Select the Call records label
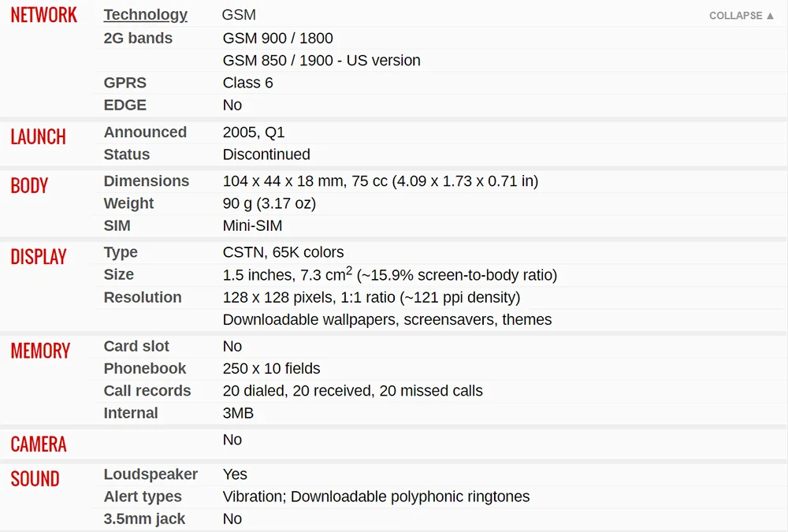The image size is (788, 532). click(147, 391)
